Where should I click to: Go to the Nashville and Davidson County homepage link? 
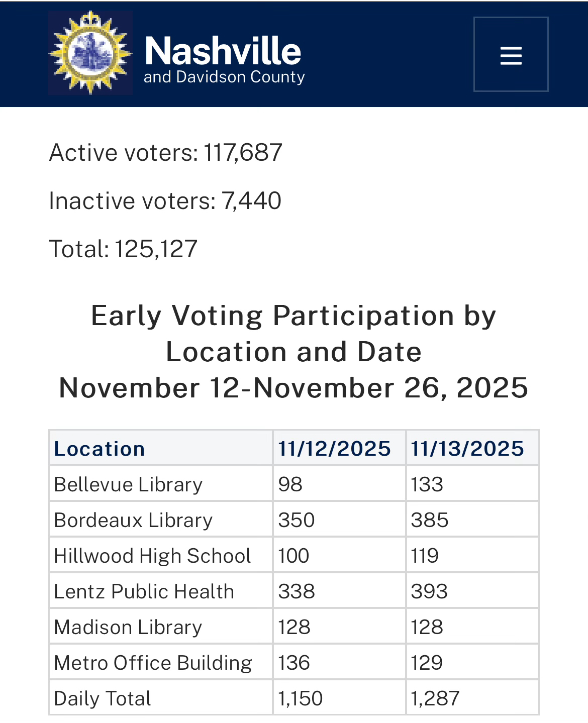pyautogui.click(x=224, y=59)
